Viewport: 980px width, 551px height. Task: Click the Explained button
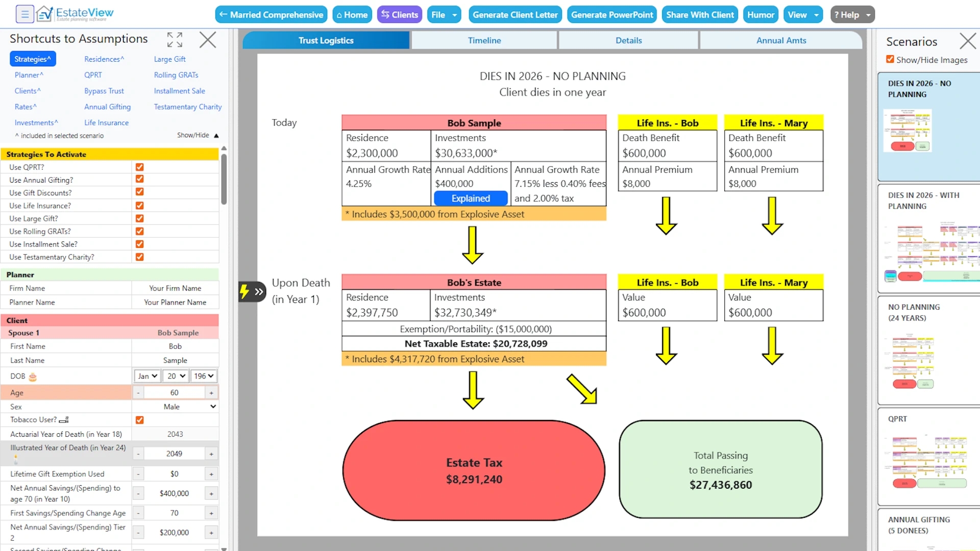point(470,198)
